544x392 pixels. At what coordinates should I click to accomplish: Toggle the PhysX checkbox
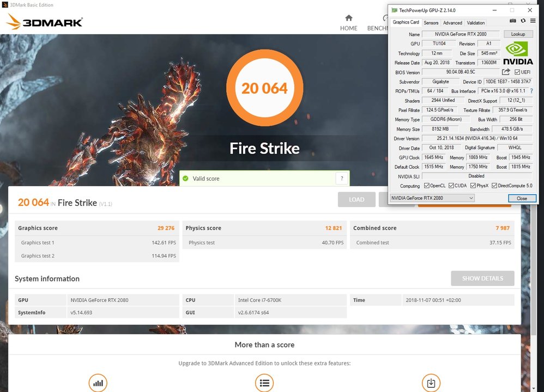click(473, 186)
